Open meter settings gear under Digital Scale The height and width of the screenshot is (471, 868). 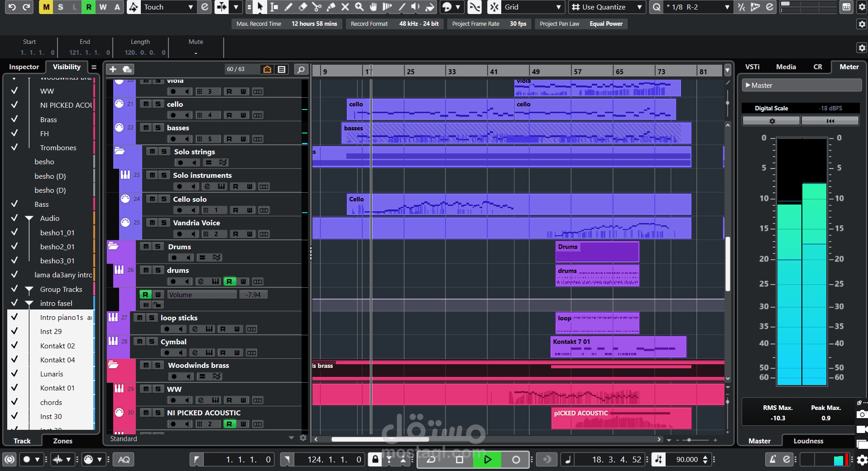tap(772, 121)
